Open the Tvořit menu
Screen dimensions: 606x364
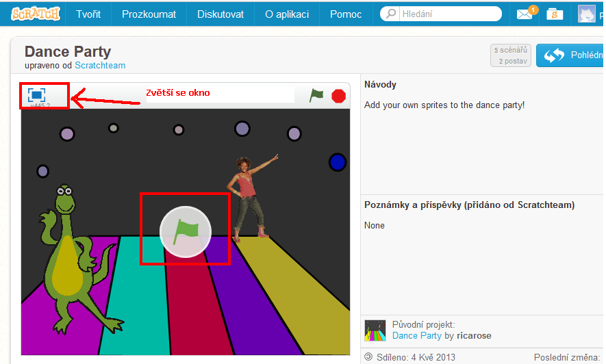pyautogui.click(x=88, y=14)
